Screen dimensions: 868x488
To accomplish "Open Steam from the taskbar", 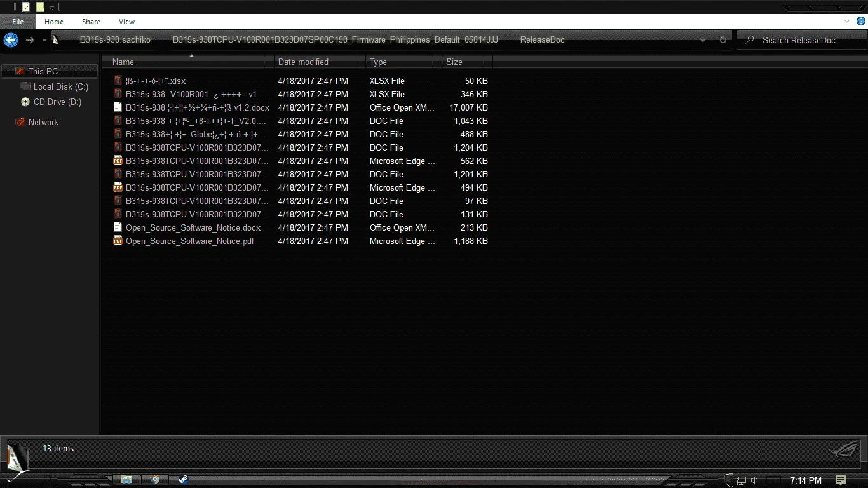I will tap(182, 480).
